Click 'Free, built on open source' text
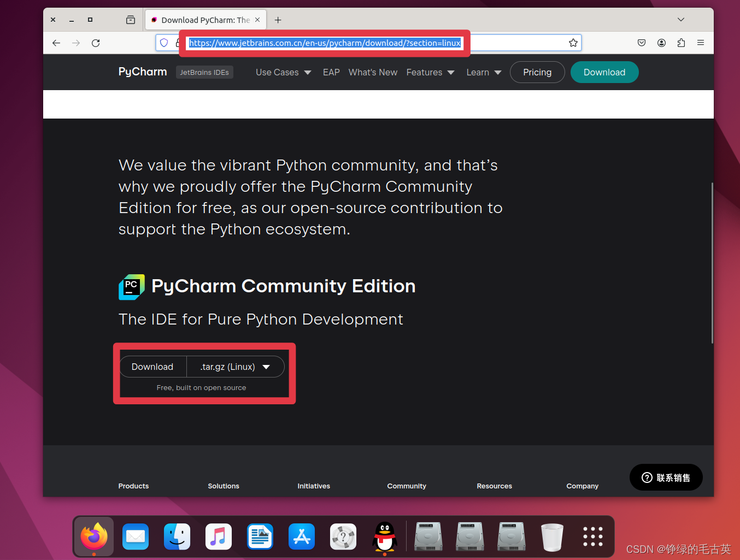Screen dimensions: 740x560 pyautogui.click(x=201, y=388)
